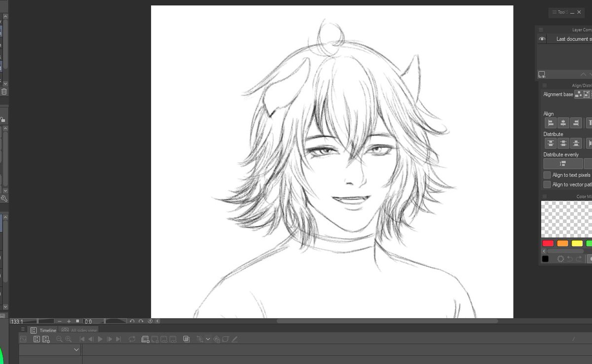Add a new animation cel
The width and height of the screenshot is (592, 364).
tap(155, 339)
